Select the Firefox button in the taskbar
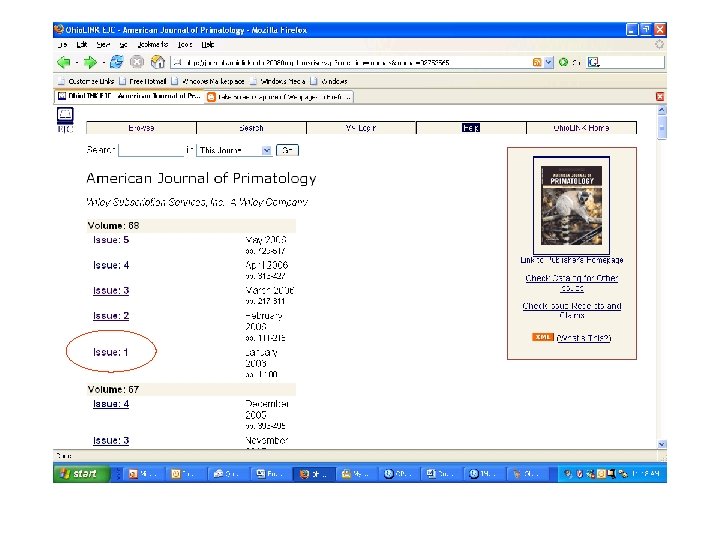The height and width of the screenshot is (540, 720). pyautogui.click(x=314, y=474)
